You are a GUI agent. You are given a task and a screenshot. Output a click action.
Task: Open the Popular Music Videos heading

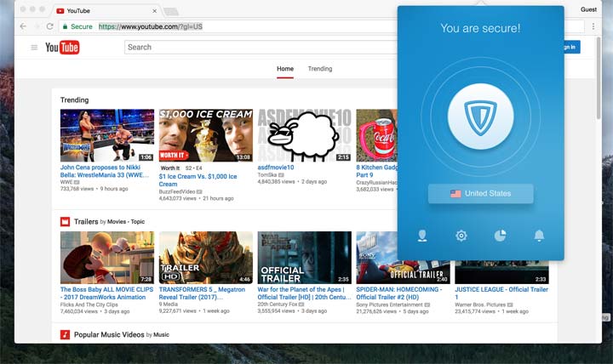pos(109,335)
